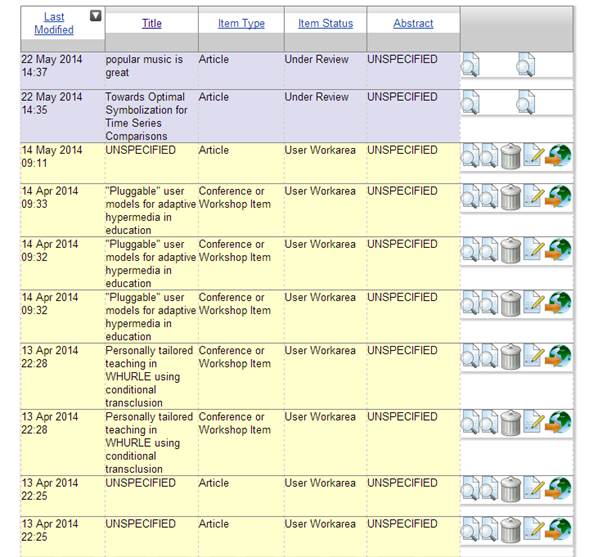View 'popular music is great' item via first magnifier icon
Screen dimensions: 598x557
click(x=470, y=65)
